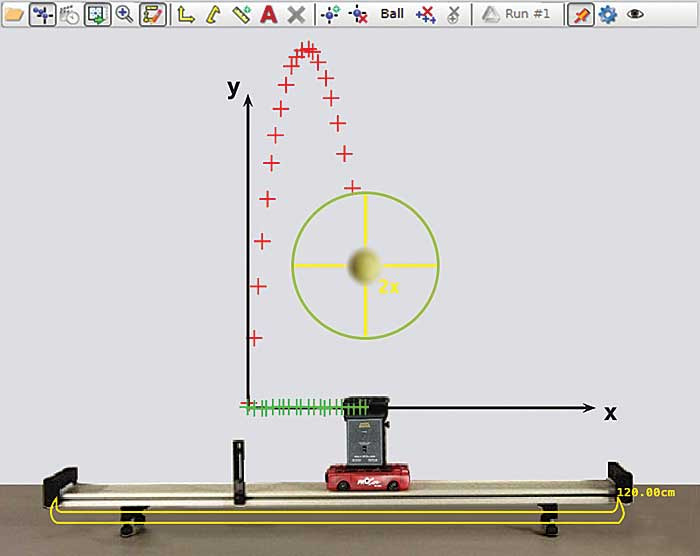Click the 120.00cm calibration length label
This screenshot has width=700, height=556.
click(646, 492)
